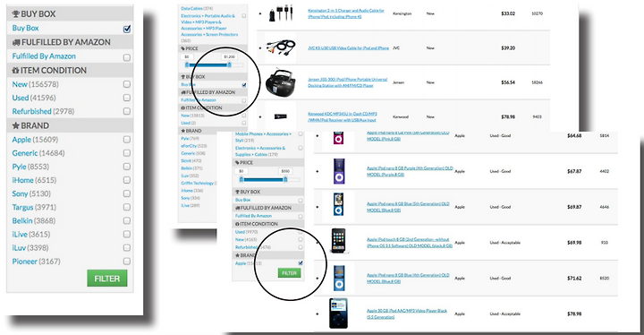
Task: Select the iHome (6515) brand checkbox
Action: [127, 180]
